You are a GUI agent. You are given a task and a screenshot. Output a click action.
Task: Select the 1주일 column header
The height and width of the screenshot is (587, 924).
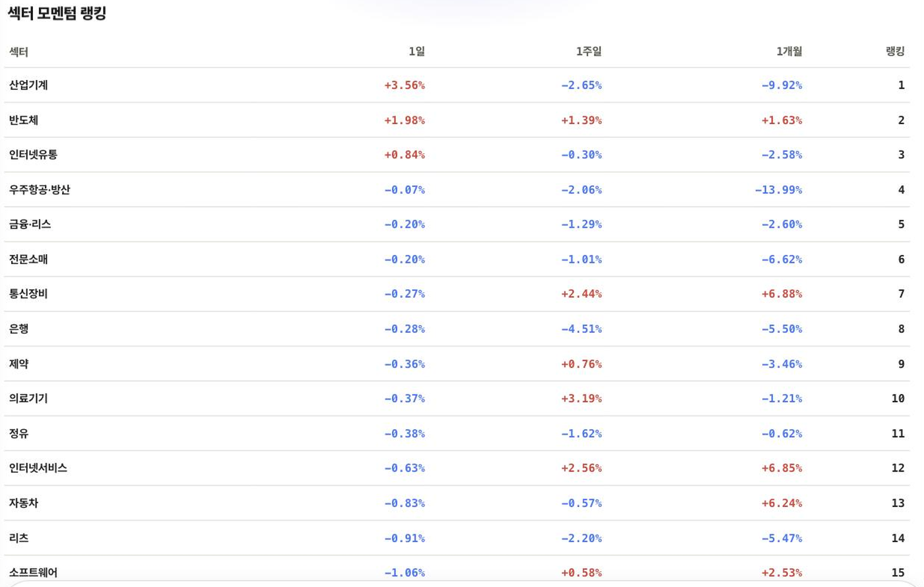[589, 52]
